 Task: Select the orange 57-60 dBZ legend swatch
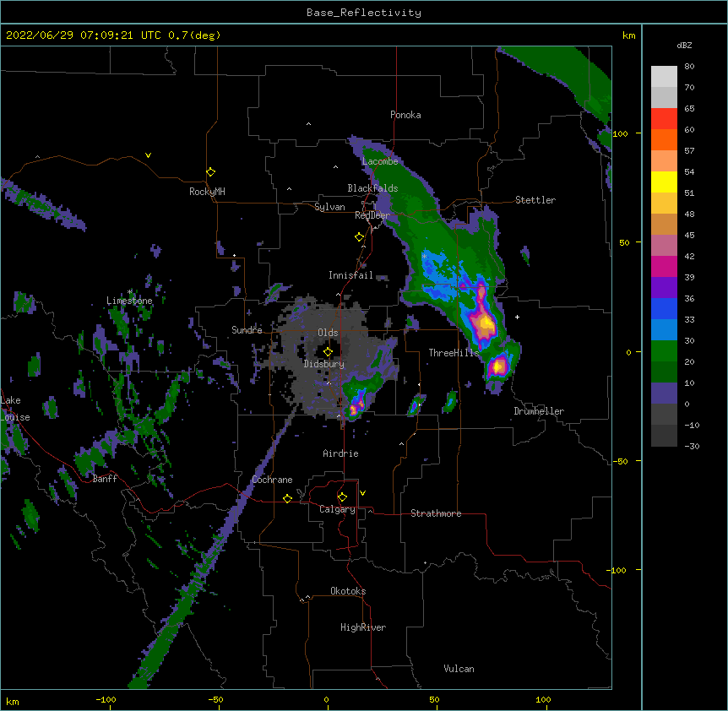(664, 139)
